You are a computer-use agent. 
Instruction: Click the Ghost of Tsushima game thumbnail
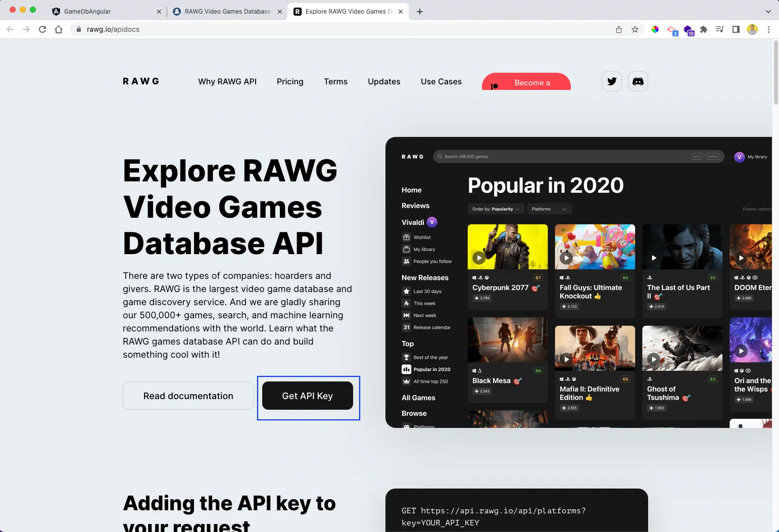pyautogui.click(x=682, y=349)
